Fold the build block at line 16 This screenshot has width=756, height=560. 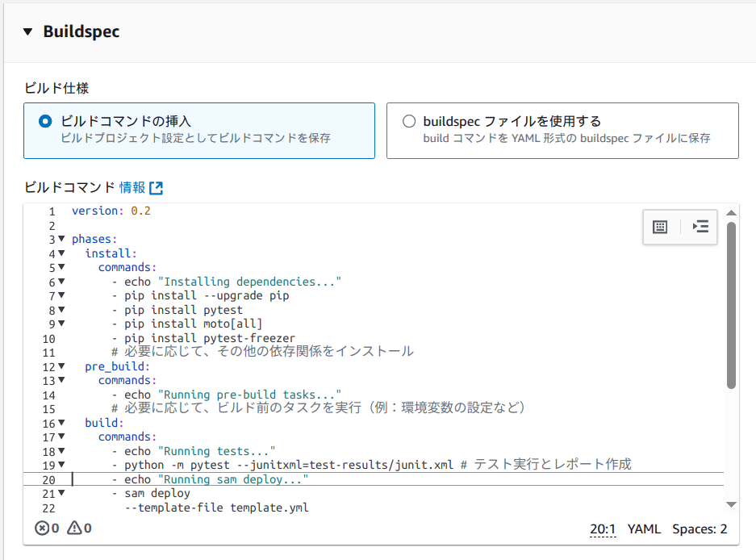[61, 423]
